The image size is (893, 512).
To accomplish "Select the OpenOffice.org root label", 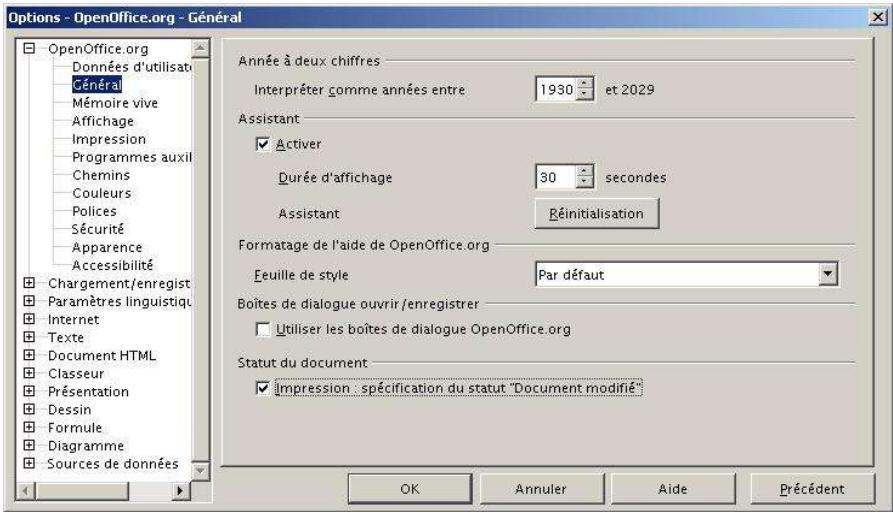I will [98, 49].
